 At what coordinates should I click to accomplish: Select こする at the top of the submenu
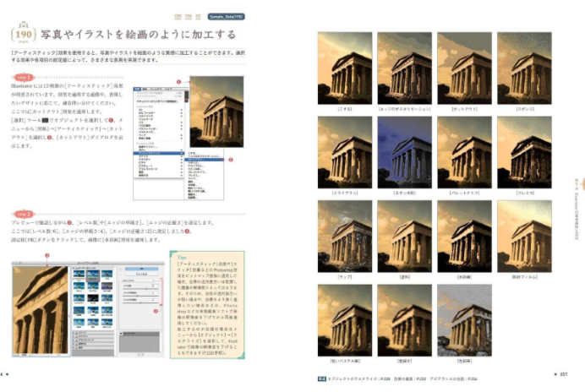point(192,153)
